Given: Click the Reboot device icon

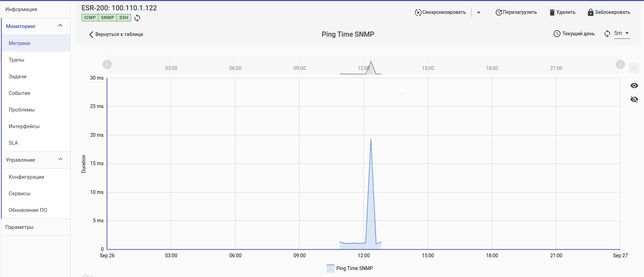Looking at the screenshot, I should 499,12.
